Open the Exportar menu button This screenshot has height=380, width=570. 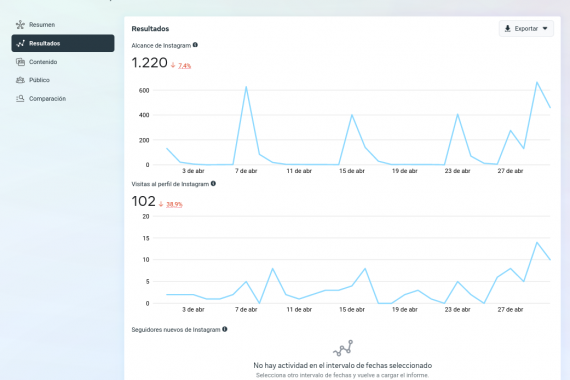coord(526,29)
